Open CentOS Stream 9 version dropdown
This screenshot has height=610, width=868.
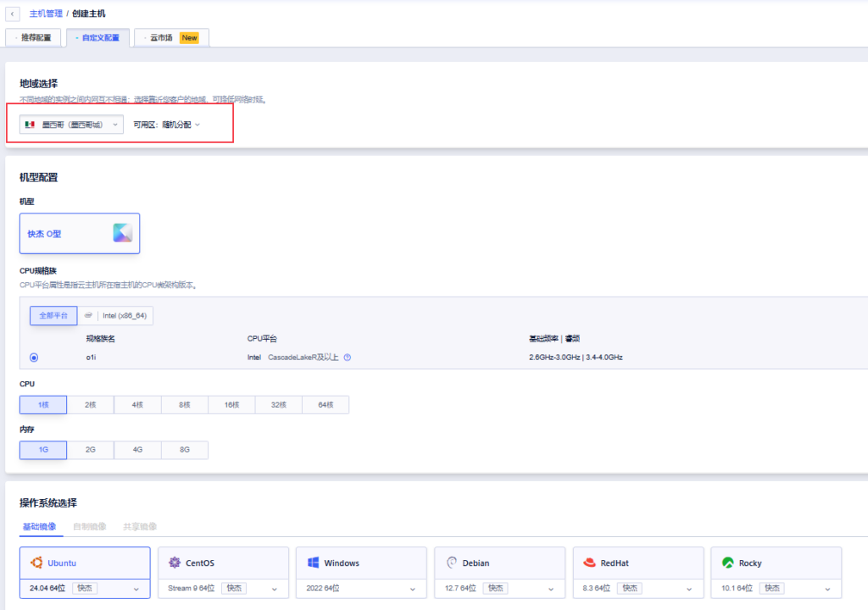click(223, 589)
